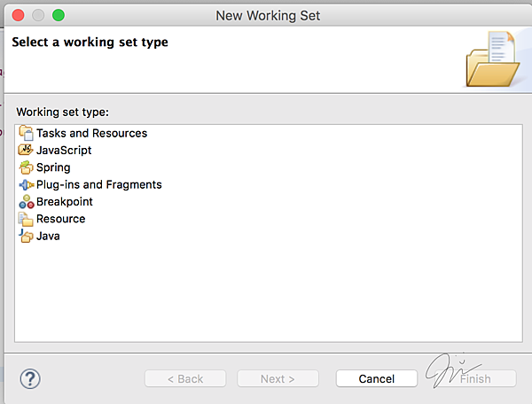Click the Resource folder icon in list
Image resolution: width=532 pixels, height=404 pixels.
coord(25,219)
